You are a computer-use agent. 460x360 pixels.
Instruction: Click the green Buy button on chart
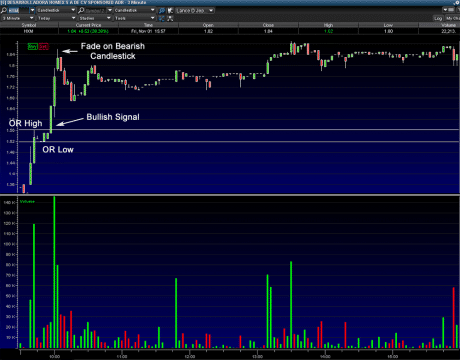(32, 47)
